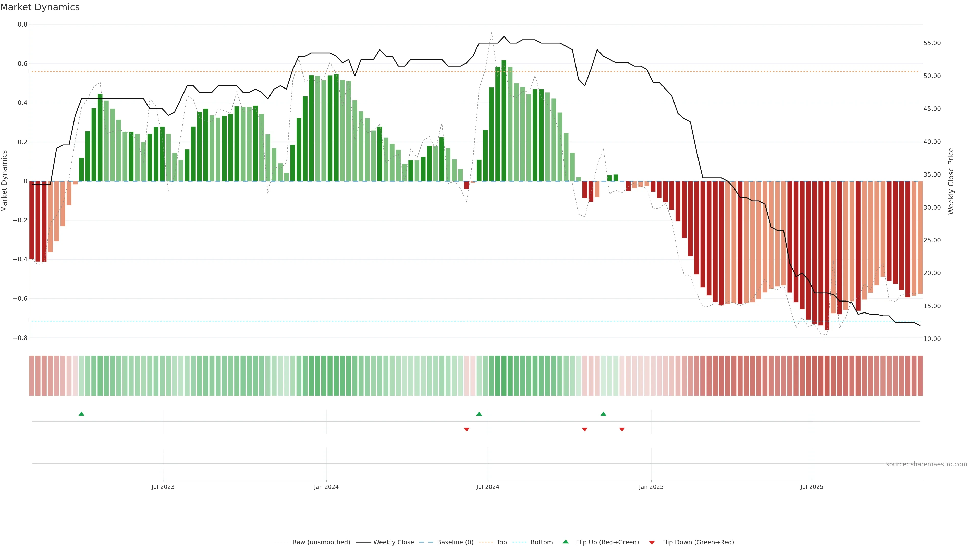Click the green triangle icon in the legend
The width and height of the screenshot is (980, 551).
point(566,542)
